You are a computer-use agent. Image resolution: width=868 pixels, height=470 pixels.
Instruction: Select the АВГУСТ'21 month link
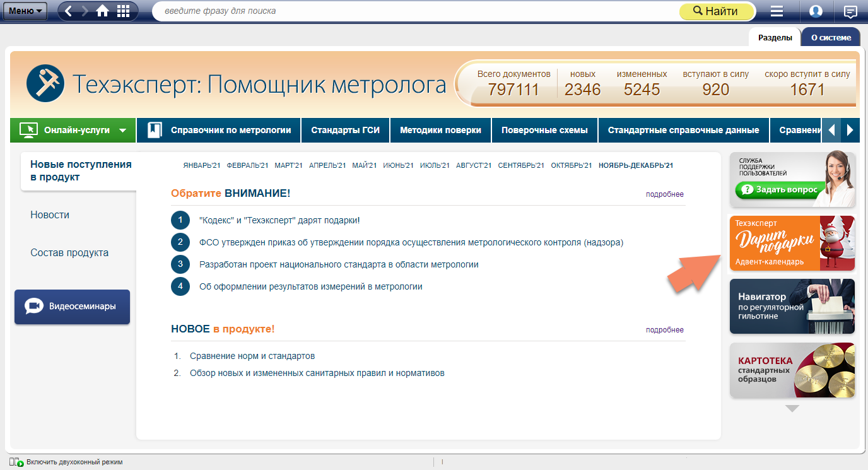474,166
